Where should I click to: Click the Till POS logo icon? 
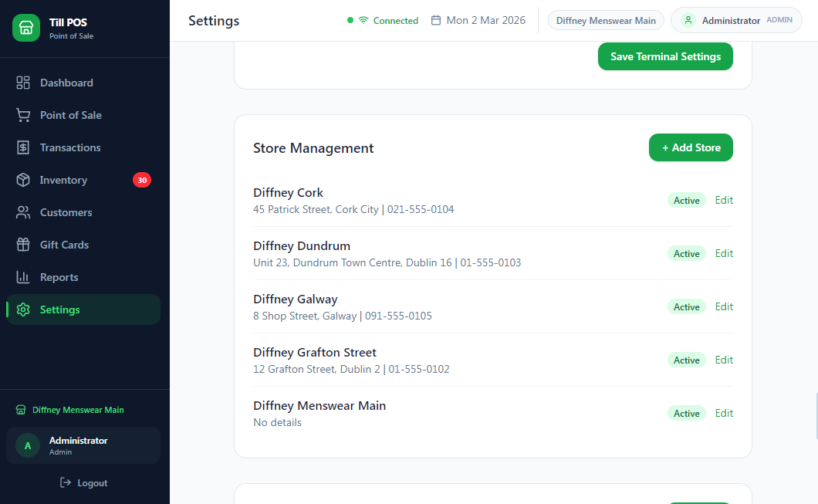tap(25, 28)
